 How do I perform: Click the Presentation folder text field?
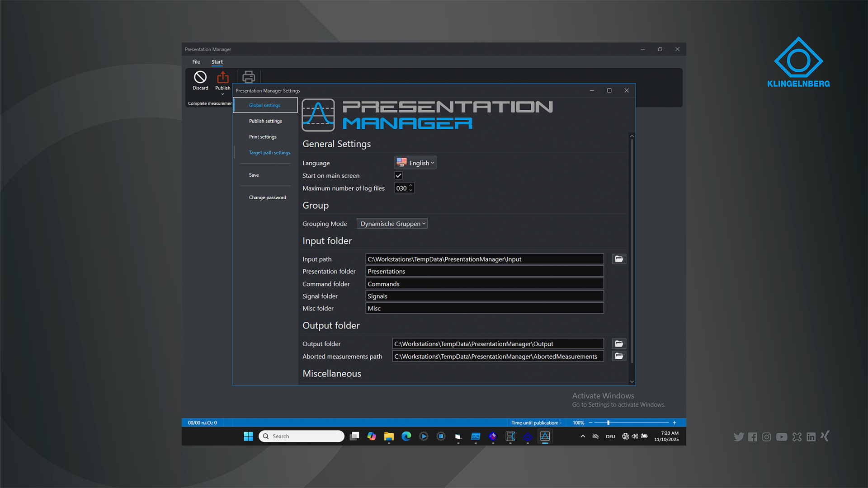click(x=485, y=272)
